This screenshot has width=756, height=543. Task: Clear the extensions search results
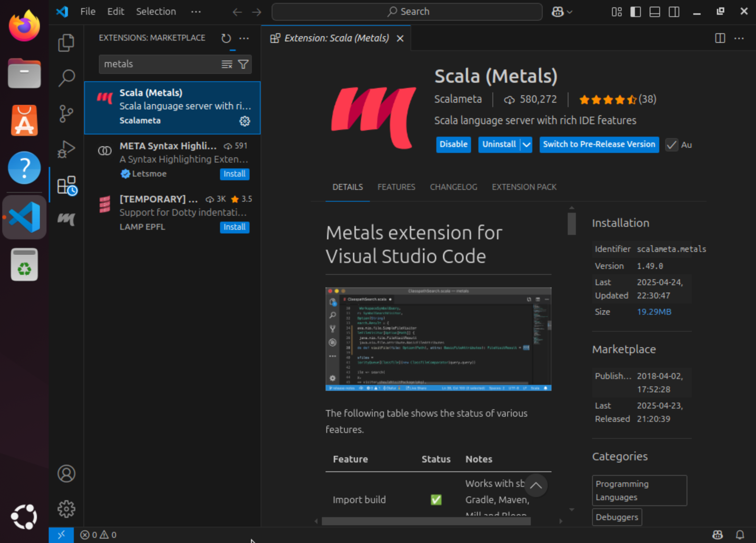(x=227, y=64)
